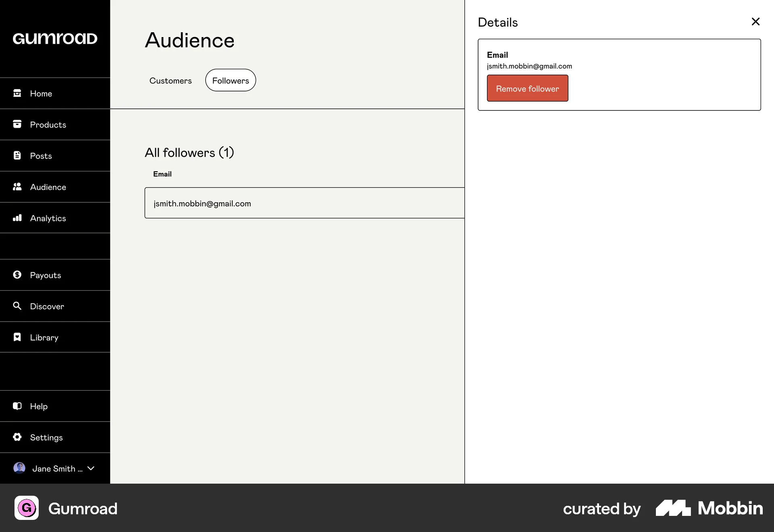Open Settings using the gear icon
The image size is (774, 532).
pyautogui.click(x=17, y=437)
